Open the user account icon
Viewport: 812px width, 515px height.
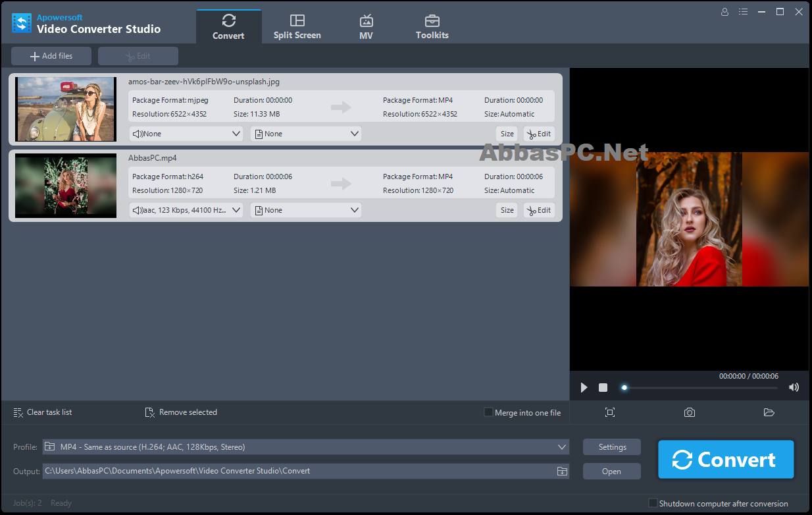[725, 12]
